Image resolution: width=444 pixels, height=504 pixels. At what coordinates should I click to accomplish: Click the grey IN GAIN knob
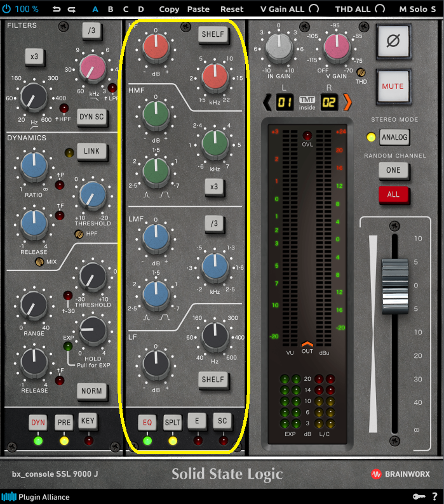[x=279, y=48]
